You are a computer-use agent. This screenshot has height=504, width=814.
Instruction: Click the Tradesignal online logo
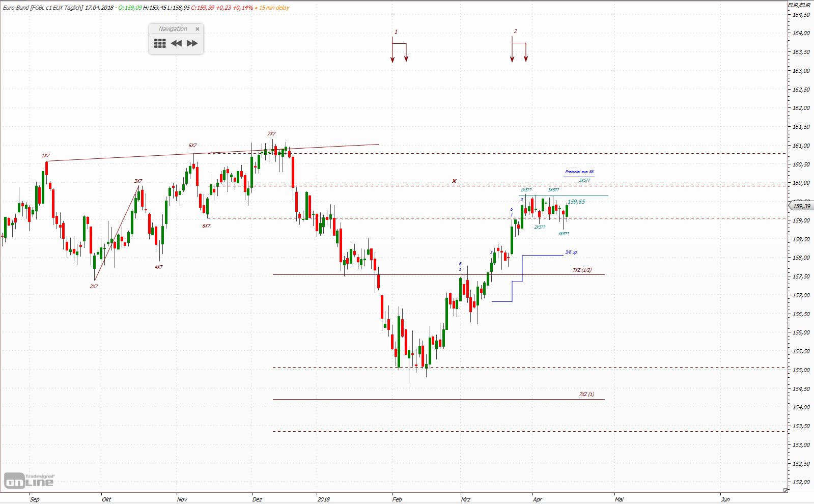(29, 480)
